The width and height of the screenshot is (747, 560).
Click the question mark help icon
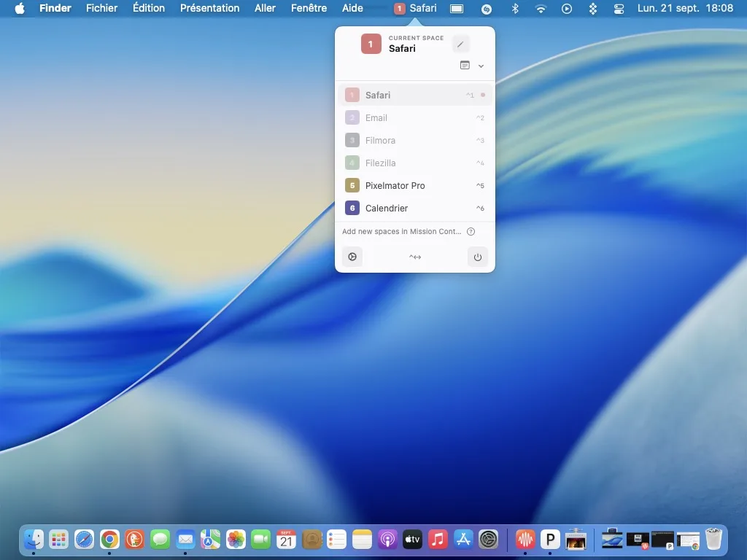coord(471,231)
